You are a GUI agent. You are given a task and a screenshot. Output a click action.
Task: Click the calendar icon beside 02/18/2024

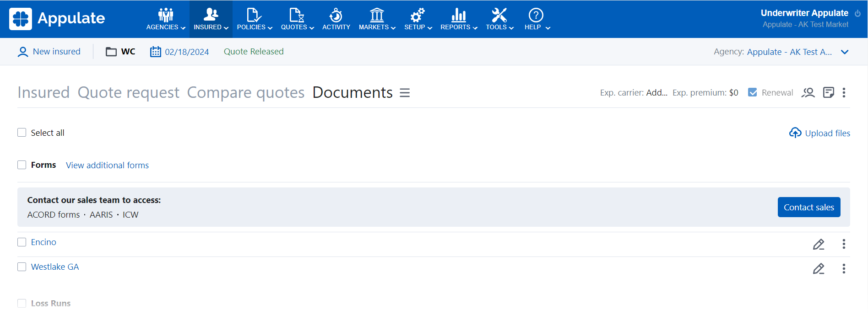[156, 52]
